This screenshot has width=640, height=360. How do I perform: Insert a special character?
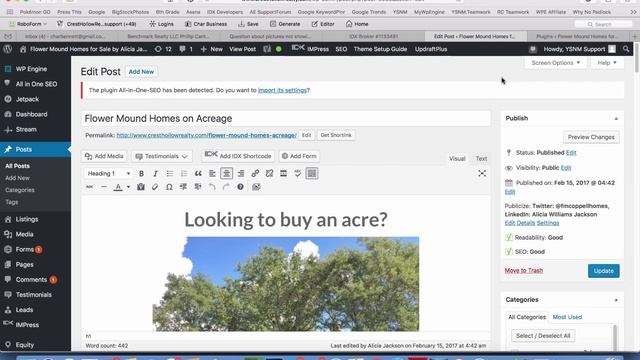(169, 187)
